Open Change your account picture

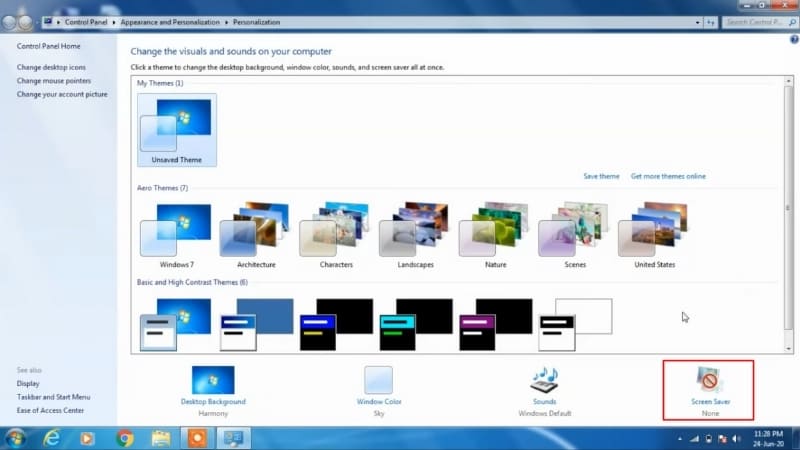pyautogui.click(x=62, y=94)
